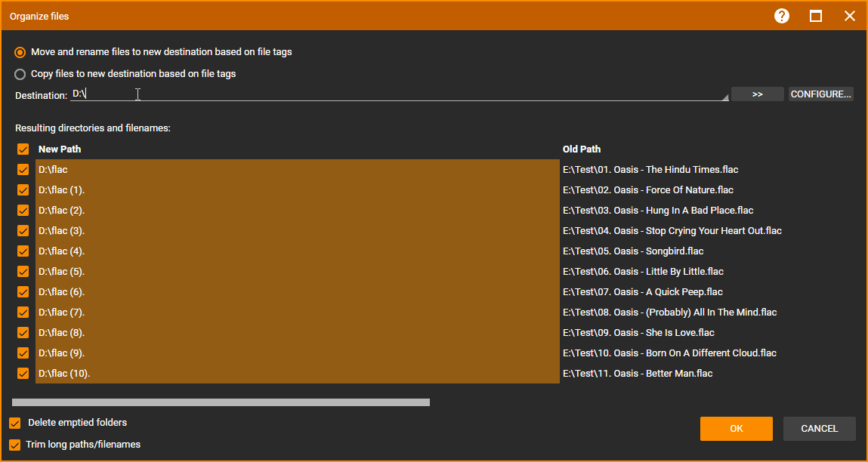Screen dimensions: 868x462
Task: Toggle checkbox for D:\flac (10). row
Action: click(x=23, y=374)
